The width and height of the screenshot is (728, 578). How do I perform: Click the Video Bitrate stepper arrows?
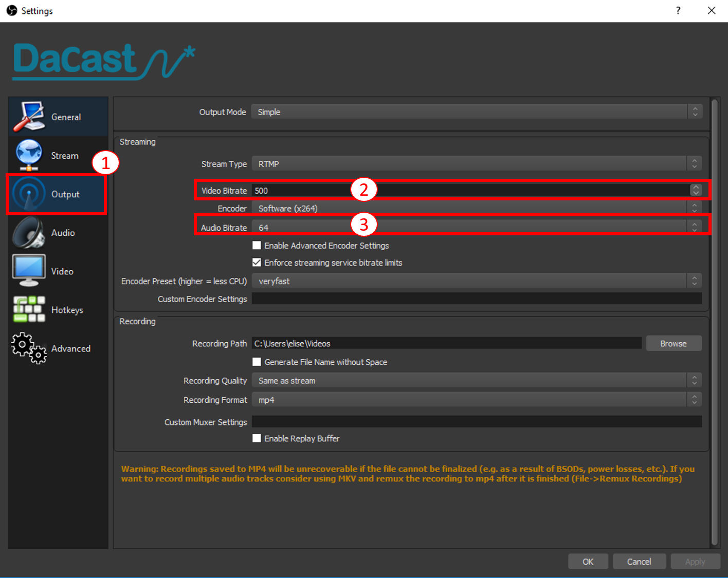[696, 190]
